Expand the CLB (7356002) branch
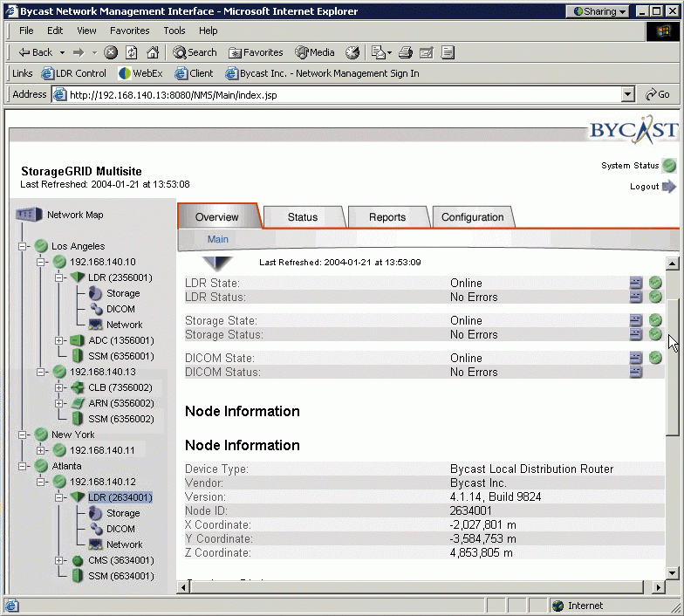Screen dimensions: 684x616 pos(59,387)
